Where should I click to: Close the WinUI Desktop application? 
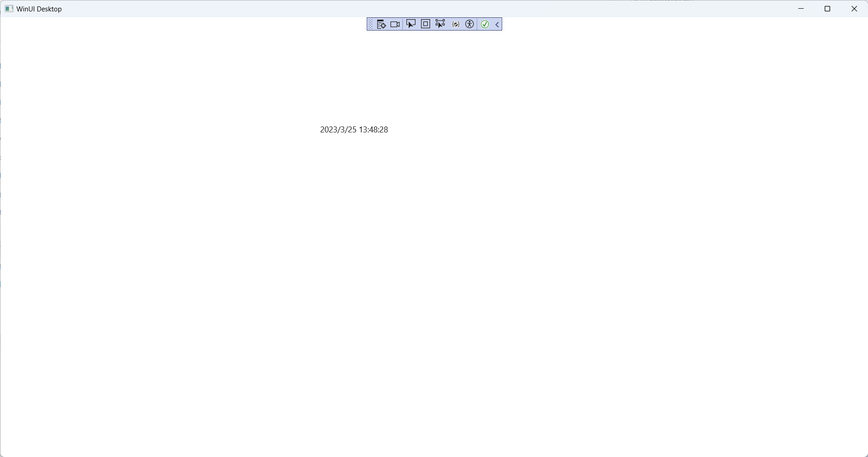pos(854,9)
